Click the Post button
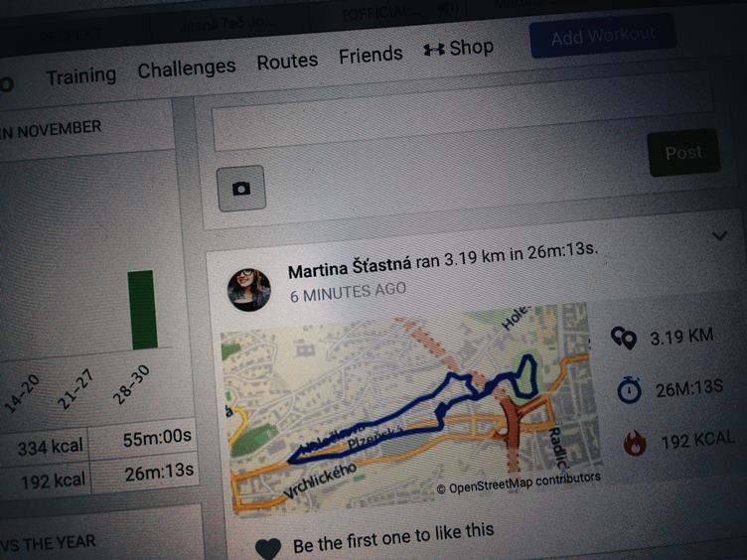 [683, 153]
